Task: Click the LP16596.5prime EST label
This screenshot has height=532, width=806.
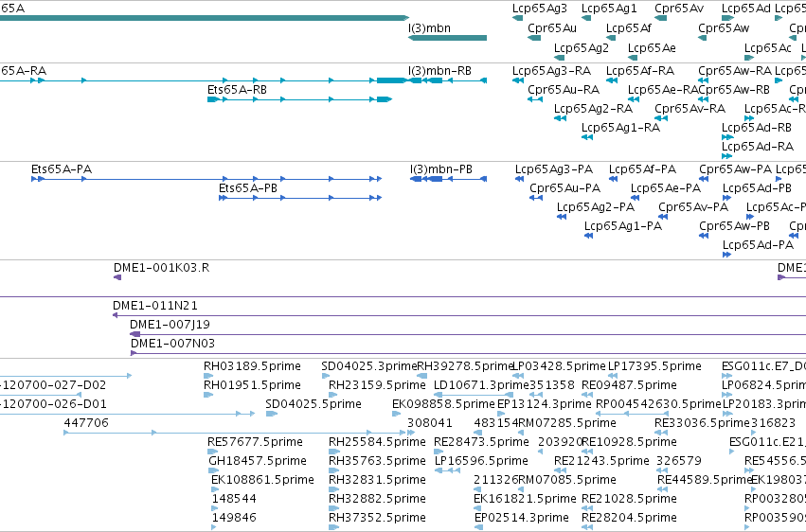Action: (x=482, y=462)
